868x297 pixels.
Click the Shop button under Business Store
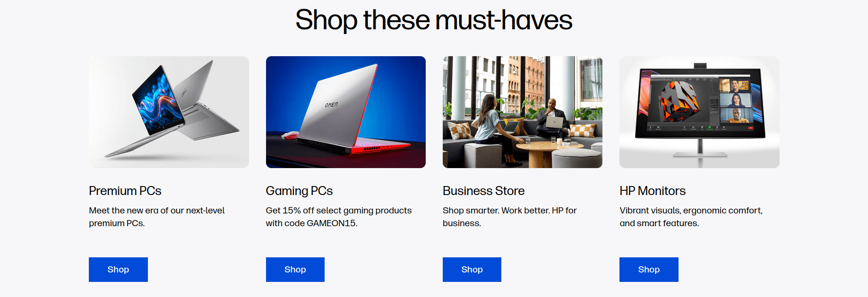(472, 270)
